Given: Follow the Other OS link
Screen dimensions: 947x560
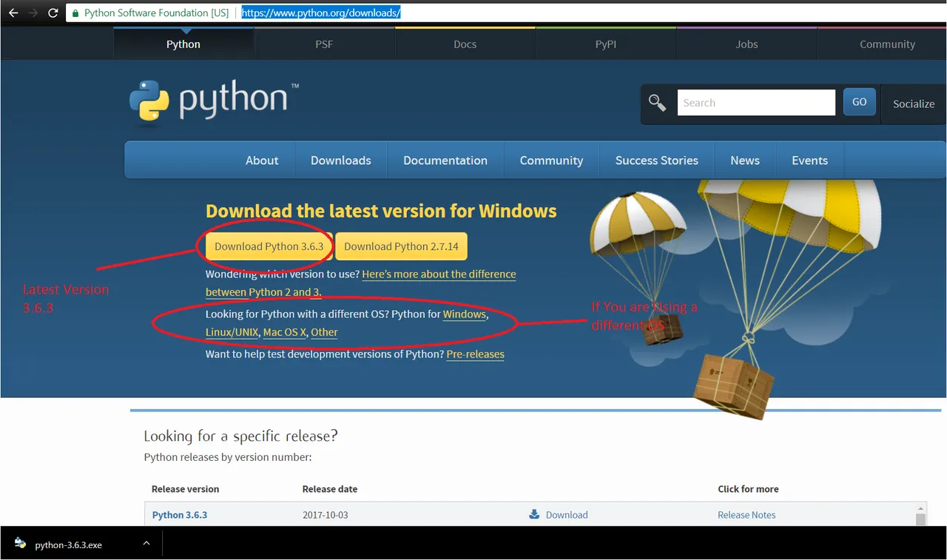Looking at the screenshot, I should [x=324, y=332].
